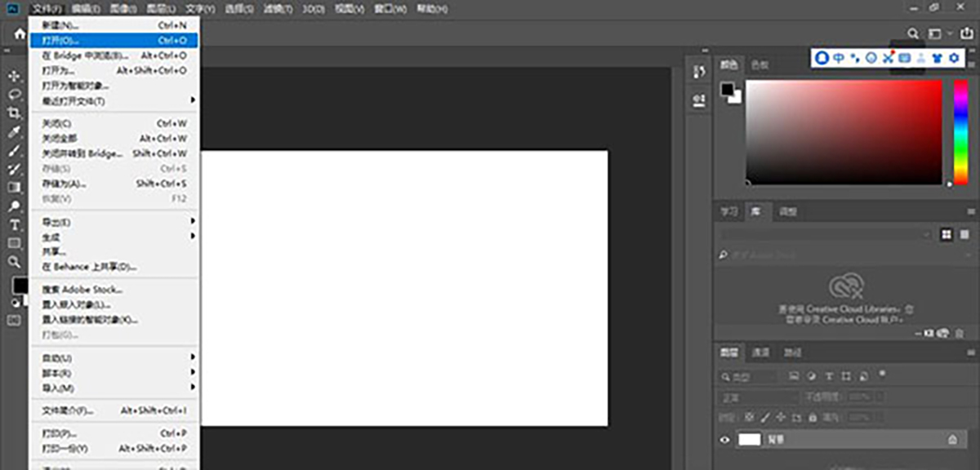Click the Home icon in the top-left
Screen dimensions: 980x470
(x=20, y=34)
